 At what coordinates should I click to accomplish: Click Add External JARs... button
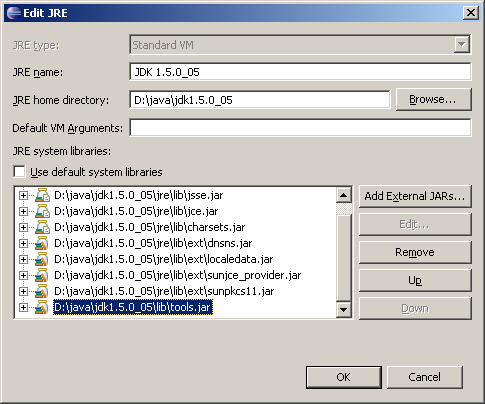pyautogui.click(x=415, y=196)
